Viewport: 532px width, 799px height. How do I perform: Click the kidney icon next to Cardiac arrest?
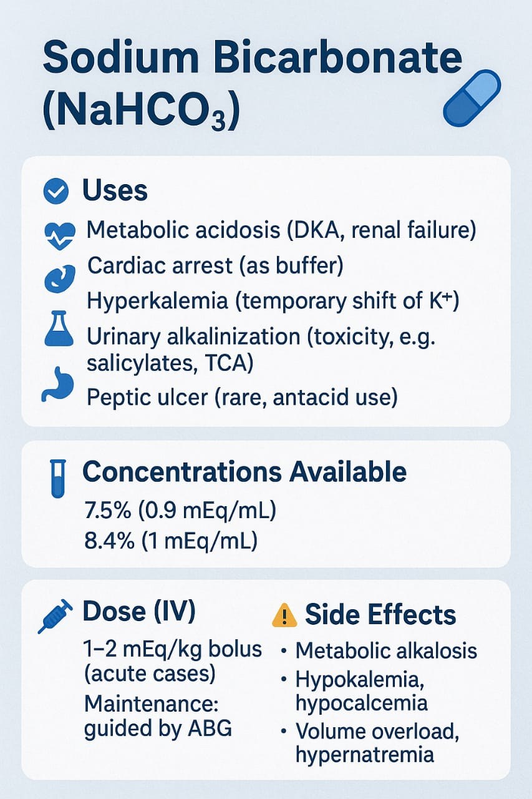click(x=58, y=277)
